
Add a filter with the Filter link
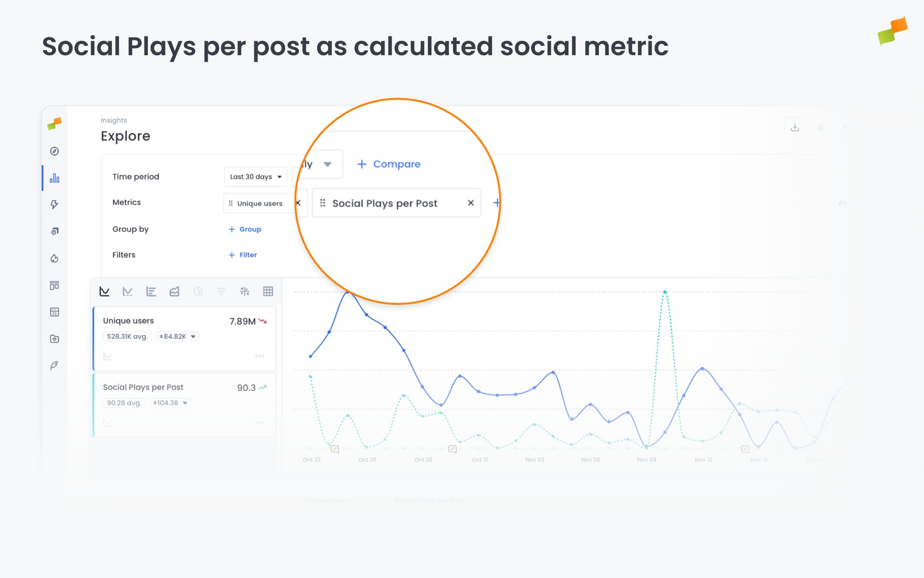[x=242, y=254]
